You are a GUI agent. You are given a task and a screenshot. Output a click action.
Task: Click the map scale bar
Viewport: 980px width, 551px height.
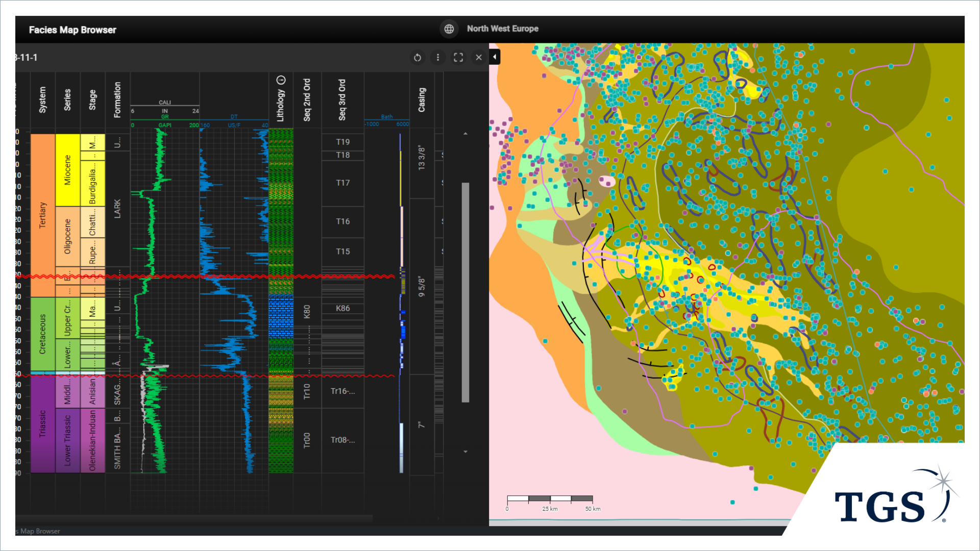(x=550, y=498)
